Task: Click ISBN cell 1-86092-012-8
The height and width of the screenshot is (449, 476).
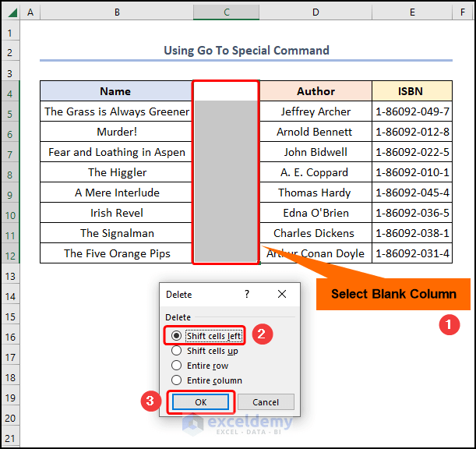Action: pyautogui.click(x=412, y=132)
